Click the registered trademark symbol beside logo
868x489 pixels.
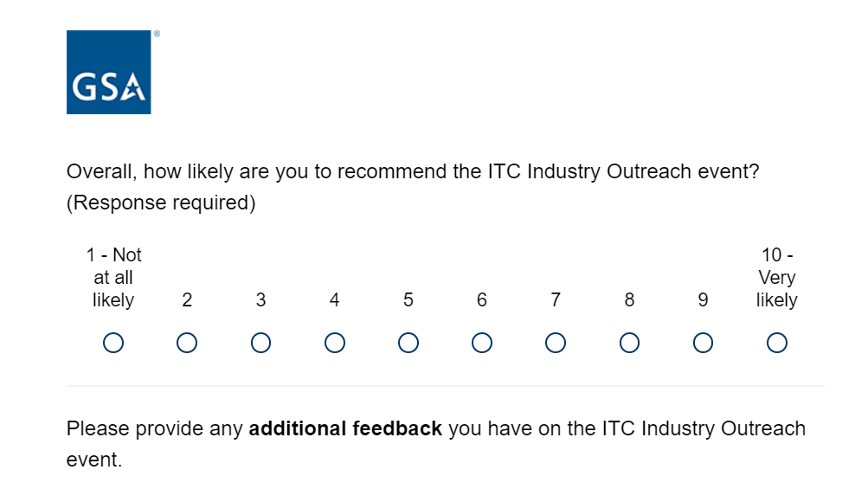[157, 34]
